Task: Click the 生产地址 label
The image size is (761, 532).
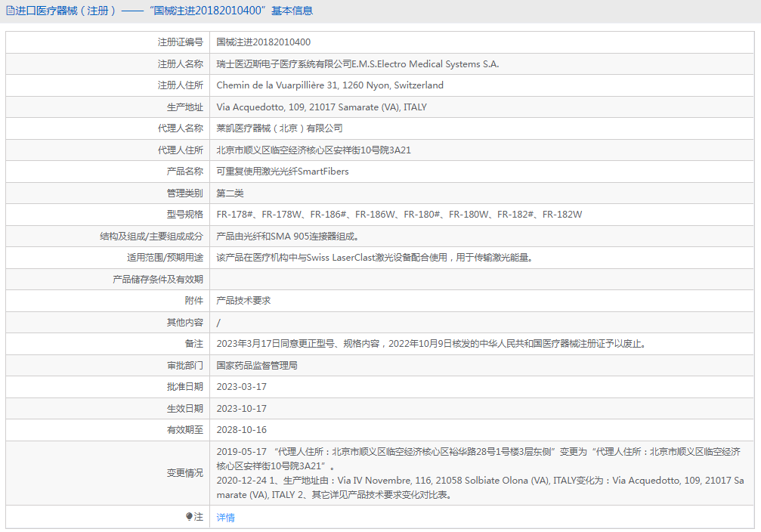Action: pyautogui.click(x=185, y=107)
